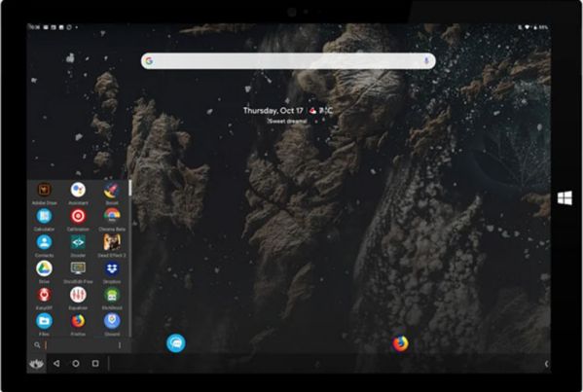Tap the Recents square navigation button
This screenshot has height=392, width=583.
(95, 364)
